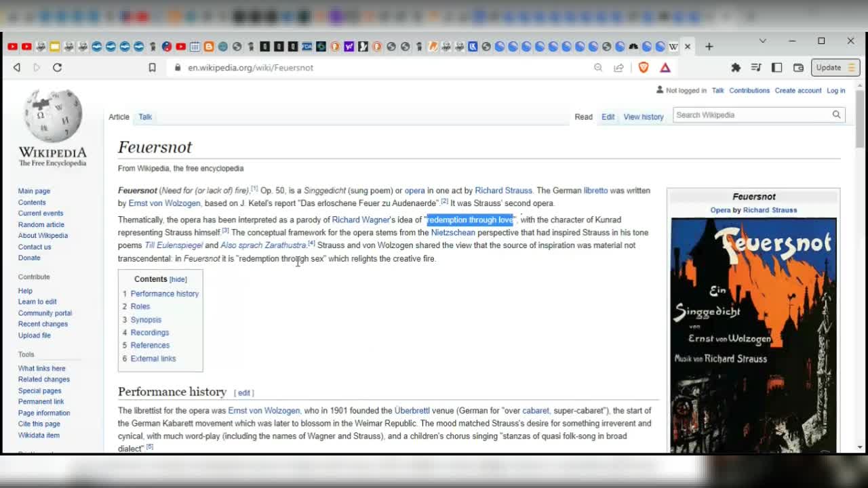This screenshot has height=488, width=868.
Task: Minimize the browser window
Action: (792, 41)
